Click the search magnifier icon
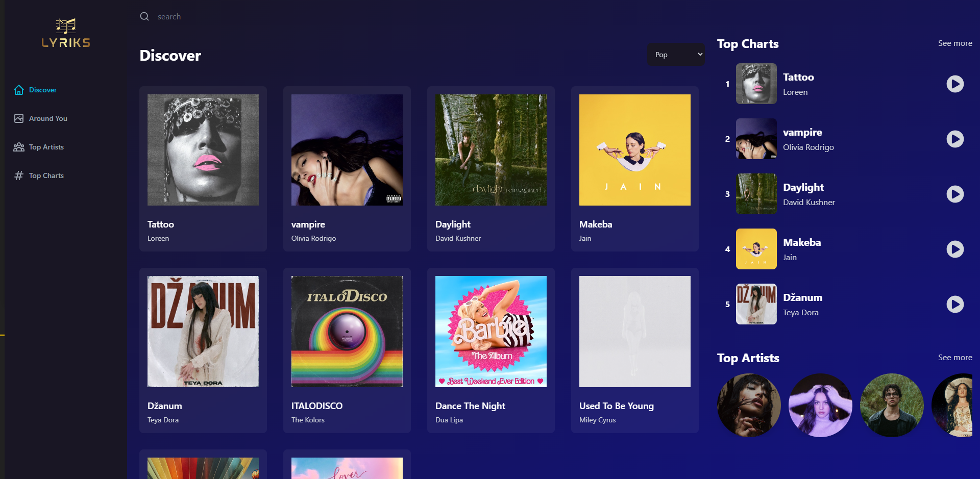 (x=144, y=16)
